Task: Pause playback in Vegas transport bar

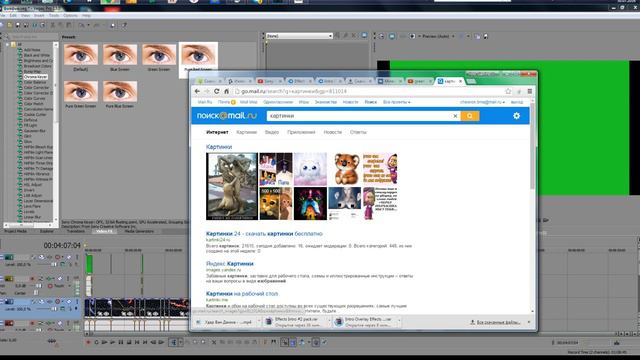Action: (120, 342)
